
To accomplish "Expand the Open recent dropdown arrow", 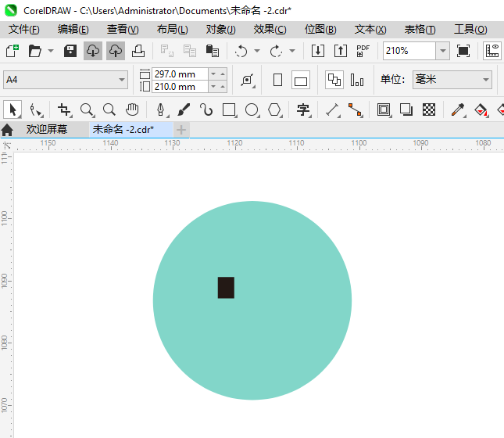I will [51, 51].
